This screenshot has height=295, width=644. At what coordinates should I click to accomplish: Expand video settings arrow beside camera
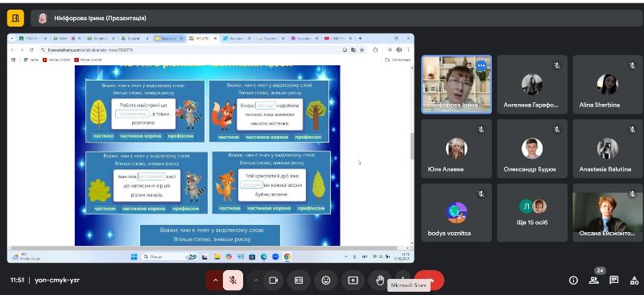pyautogui.click(x=256, y=280)
